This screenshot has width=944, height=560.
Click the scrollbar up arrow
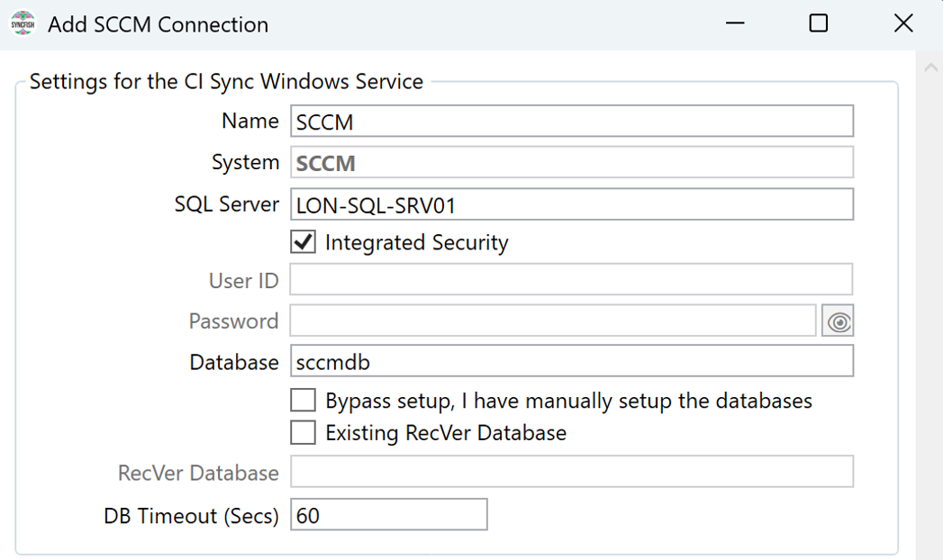(x=930, y=68)
